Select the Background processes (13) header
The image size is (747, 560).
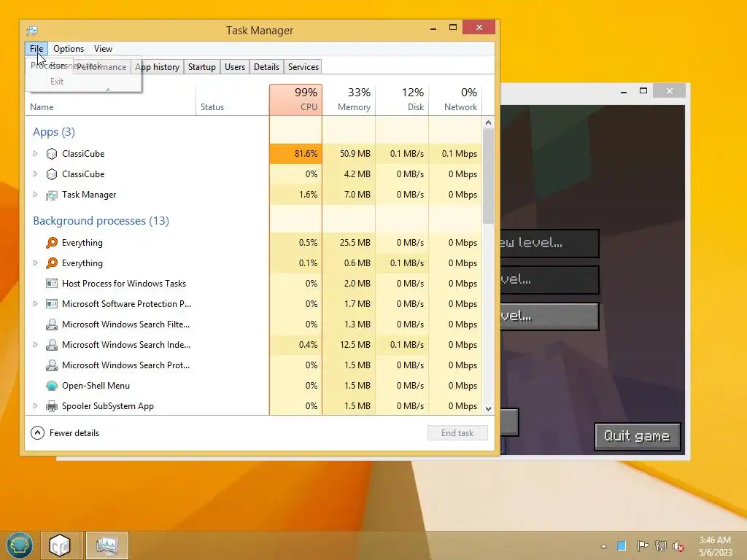[x=101, y=221]
